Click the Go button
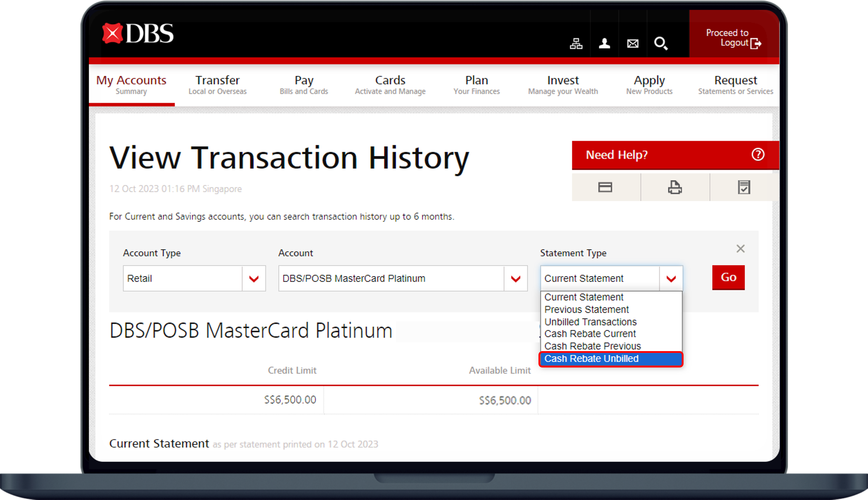Image resolution: width=868 pixels, height=500 pixels. (x=728, y=277)
